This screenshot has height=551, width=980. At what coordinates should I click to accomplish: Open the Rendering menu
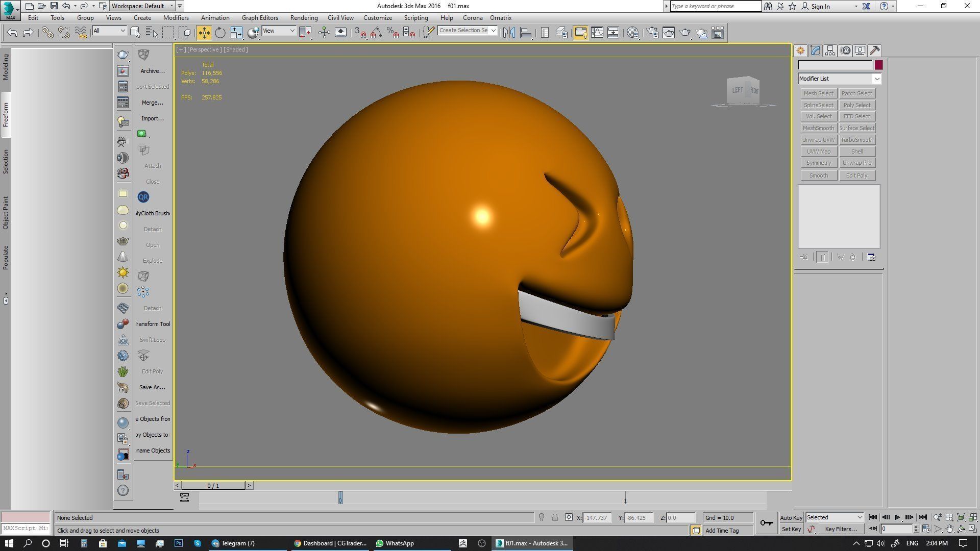click(304, 18)
